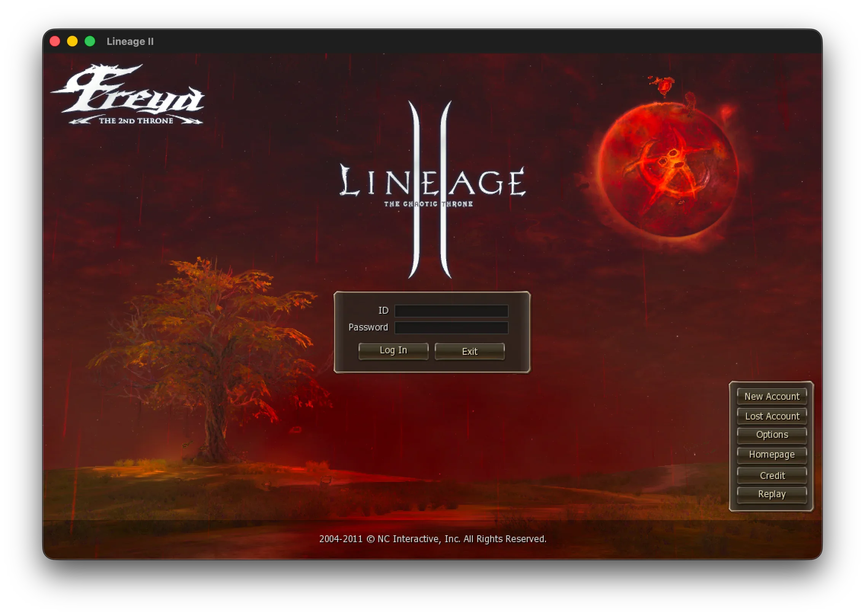Visit the Homepage link
The width and height of the screenshot is (865, 616).
(772, 455)
